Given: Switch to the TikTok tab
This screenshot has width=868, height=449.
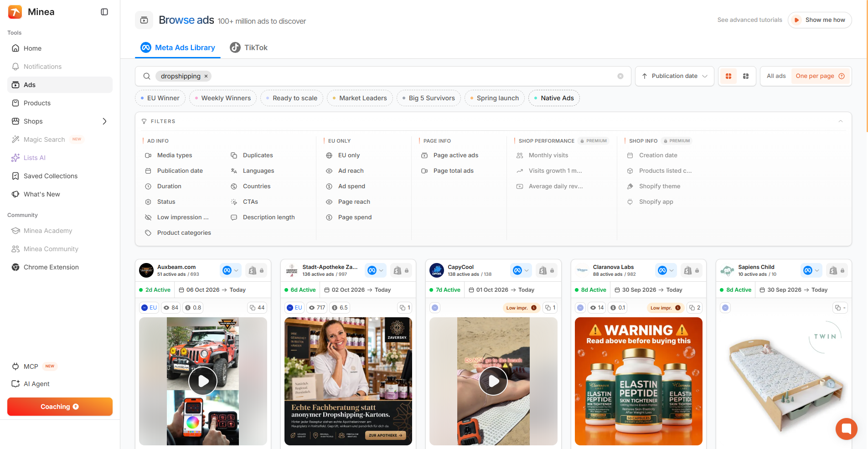Looking at the screenshot, I should (249, 47).
